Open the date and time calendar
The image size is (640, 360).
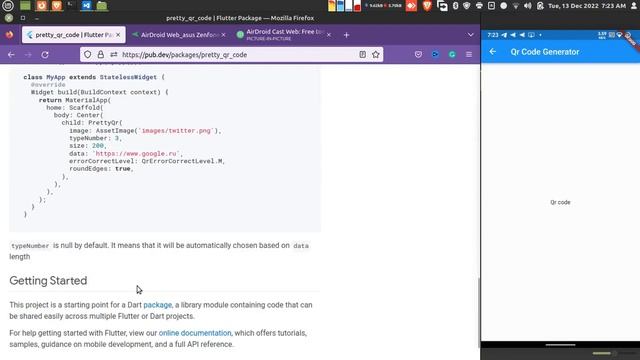(x=587, y=6)
